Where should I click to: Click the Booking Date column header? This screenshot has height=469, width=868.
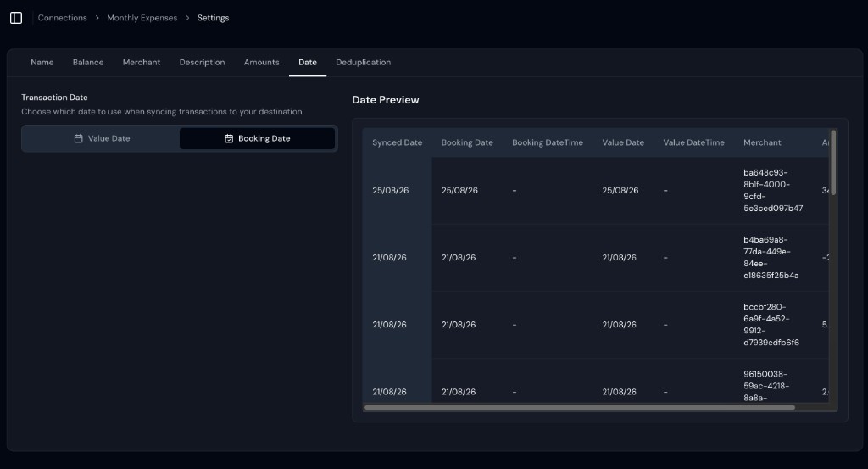coord(467,142)
